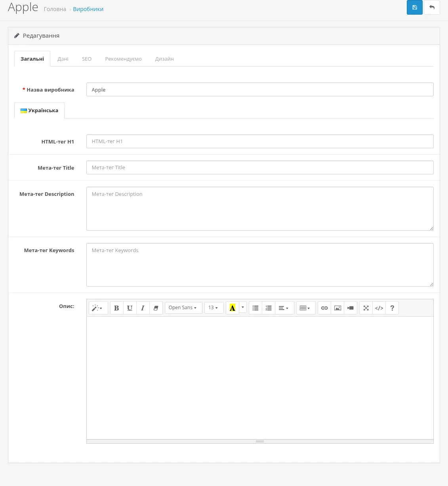Follow the Виробники breadcrumb link
The width and height of the screenshot is (448, 486).
click(x=88, y=9)
